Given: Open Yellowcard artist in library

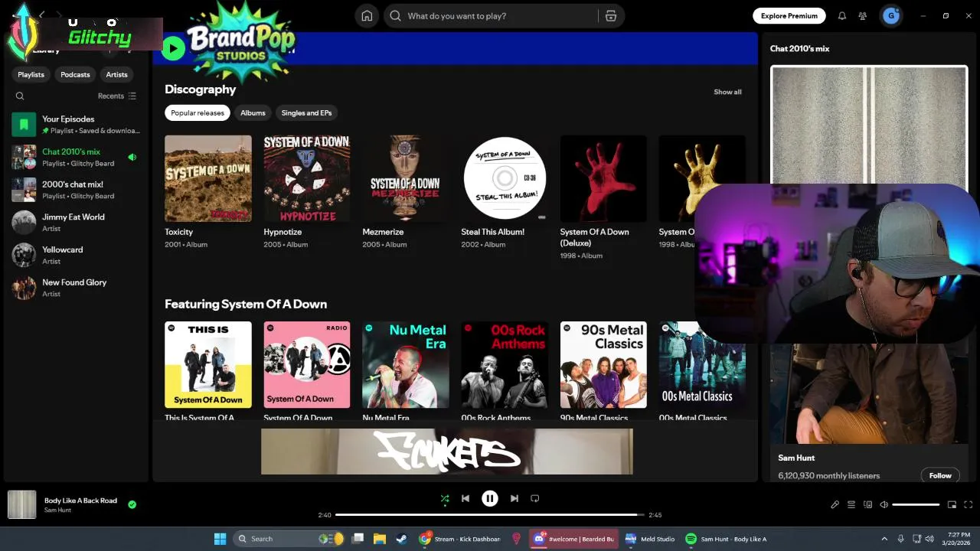Looking at the screenshot, I should (75, 255).
